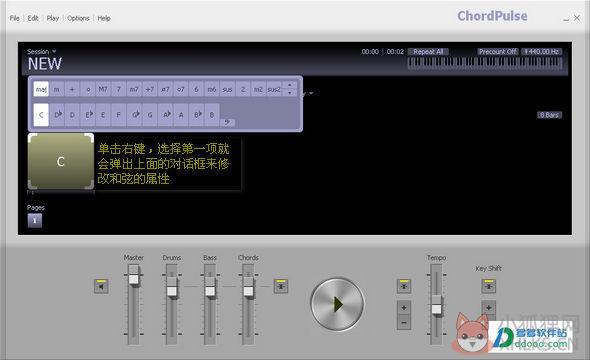Increase tempo with plus button
This screenshot has width=590, height=360.
coord(404,308)
